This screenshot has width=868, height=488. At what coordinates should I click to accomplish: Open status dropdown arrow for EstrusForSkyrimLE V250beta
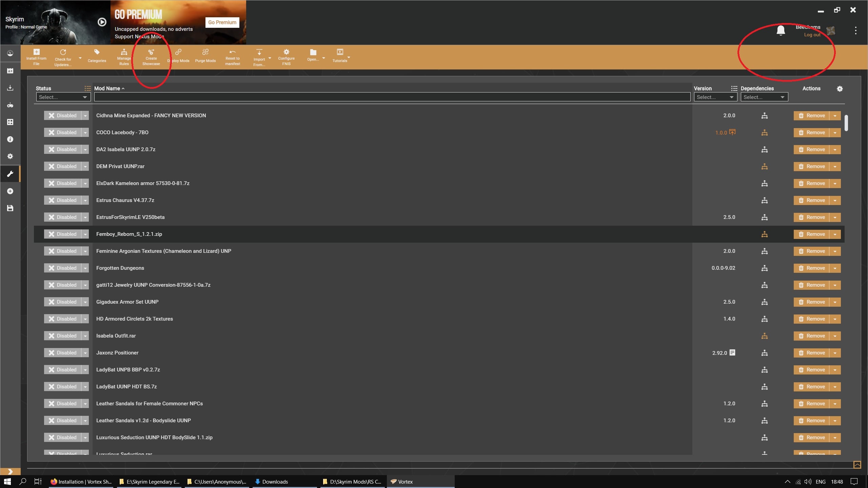coord(85,217)
